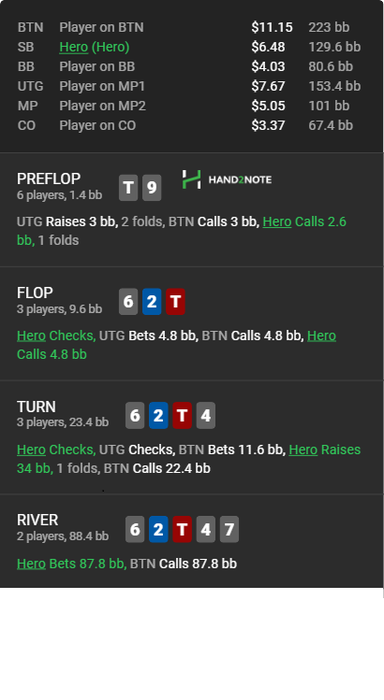Click the Player on CO stack $3.37
This screenshot has height=700, width=384.
click(x=268, y=125)
